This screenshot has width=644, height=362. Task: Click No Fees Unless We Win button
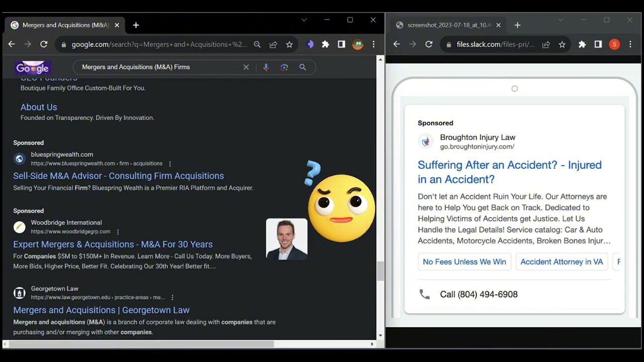pyautogui.click(x=464, y=262)
